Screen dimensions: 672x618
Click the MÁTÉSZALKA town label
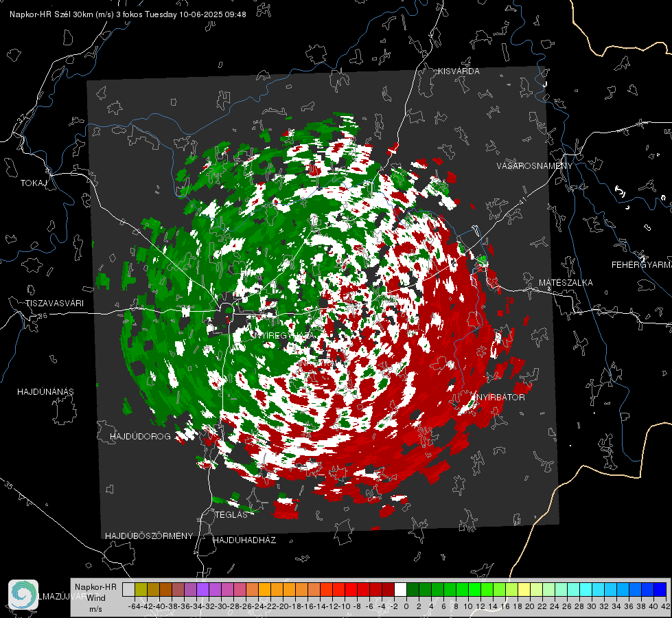pos(566,283)
